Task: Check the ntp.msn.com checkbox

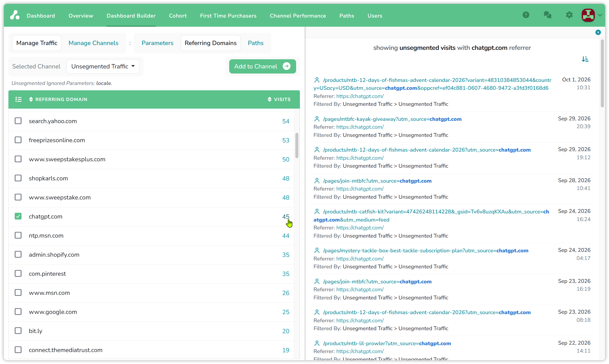Action: tap(18, 235)
